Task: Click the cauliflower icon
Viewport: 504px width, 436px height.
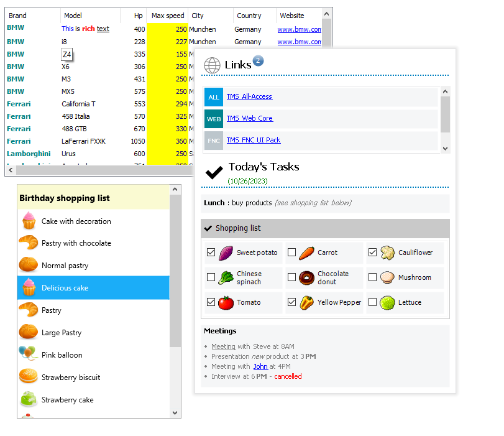Action: (387, 253)
